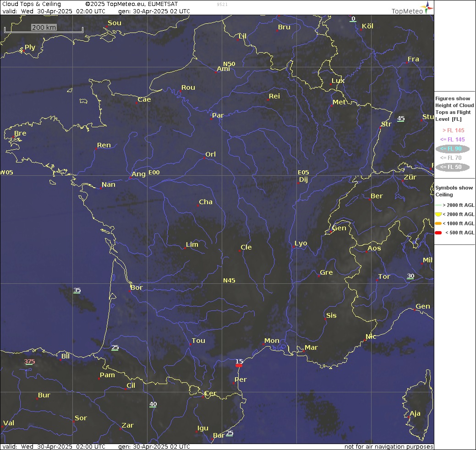This screenshot has height=450, width=476.
Task: Click the 'Cae' Caen city label
Action: [144, 99]
